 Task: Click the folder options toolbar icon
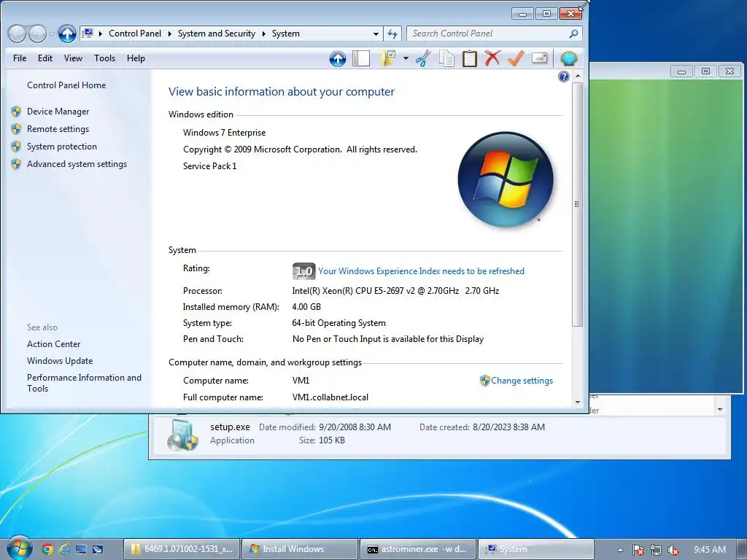(388, 58)
